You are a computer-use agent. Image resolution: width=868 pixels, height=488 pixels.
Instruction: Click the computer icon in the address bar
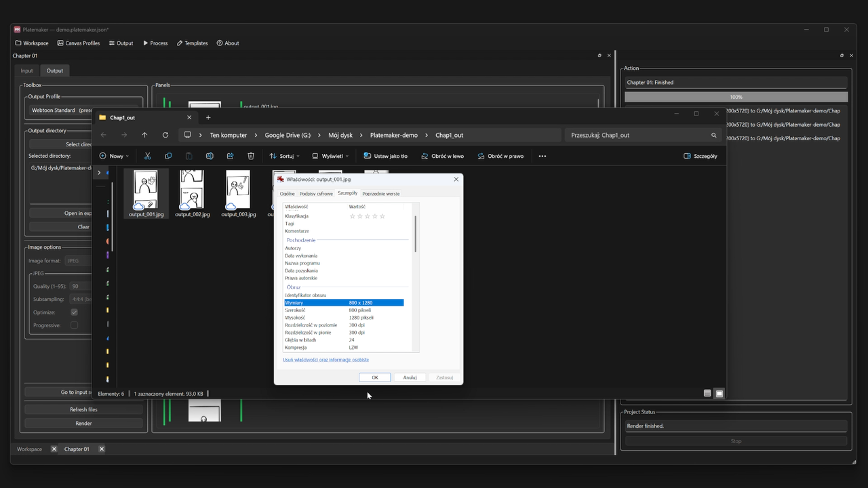(188, 135)
